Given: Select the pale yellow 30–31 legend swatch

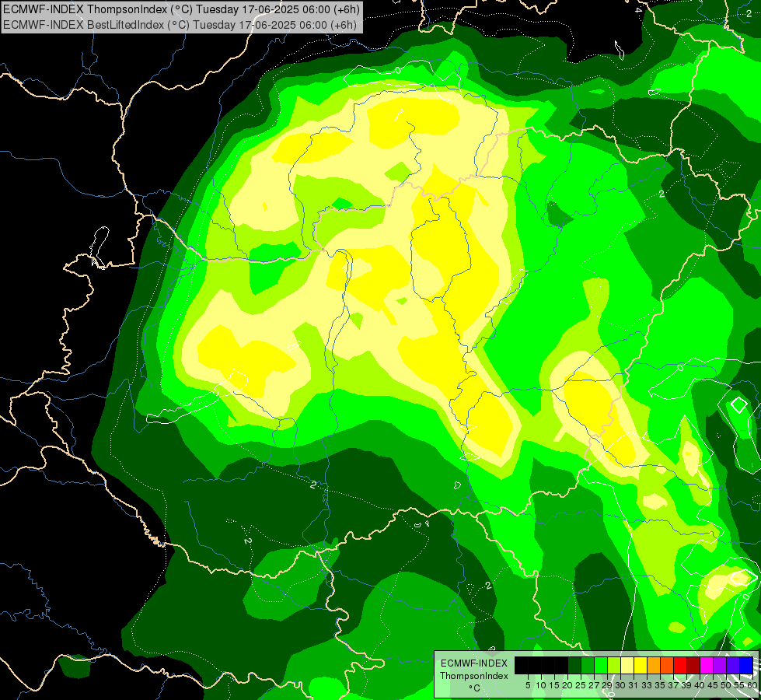Looking at the screenshot, I should click(627, 665).
